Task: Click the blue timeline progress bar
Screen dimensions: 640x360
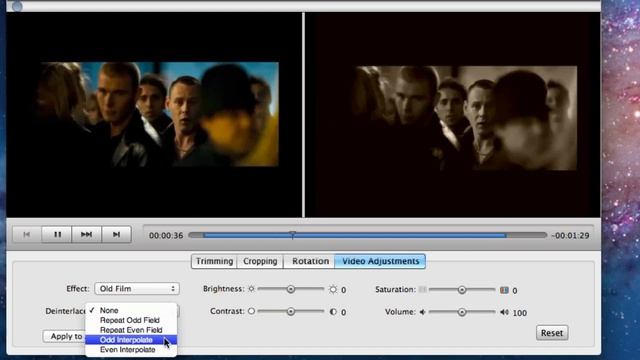Action: point(355,236)
